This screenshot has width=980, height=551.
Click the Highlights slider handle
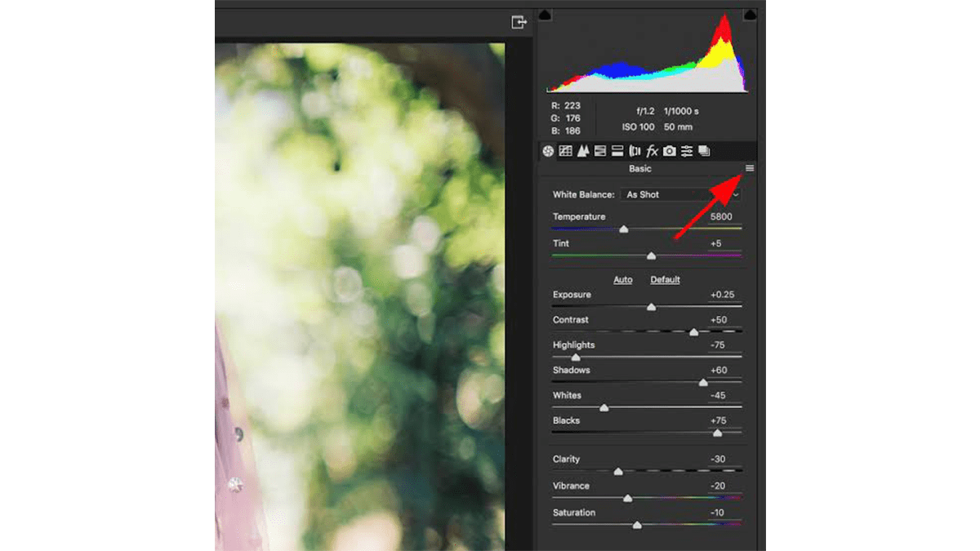coord(576,358)
